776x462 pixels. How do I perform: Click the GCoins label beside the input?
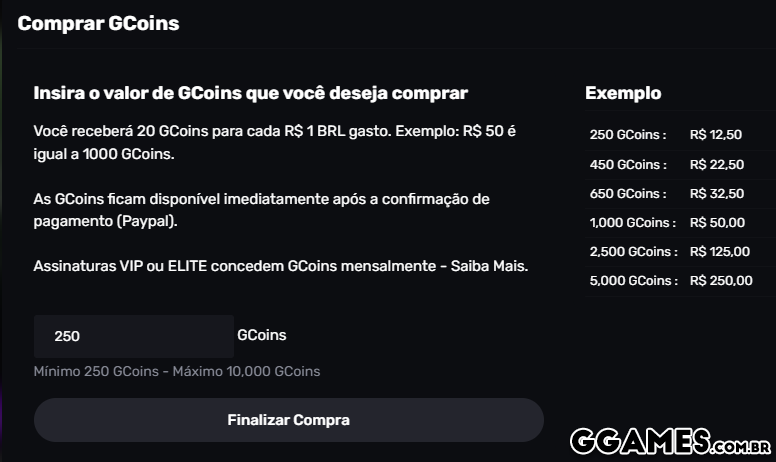tap(261, 336)
